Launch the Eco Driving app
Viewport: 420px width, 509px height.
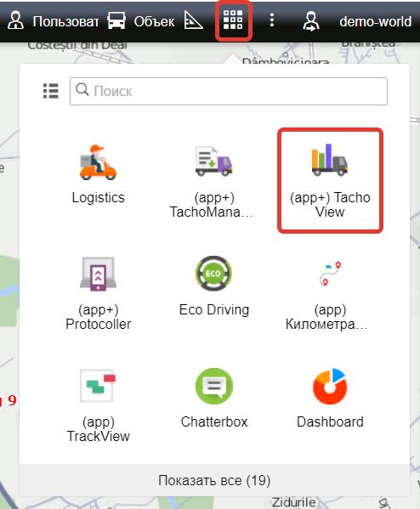(x=213, y=286)
